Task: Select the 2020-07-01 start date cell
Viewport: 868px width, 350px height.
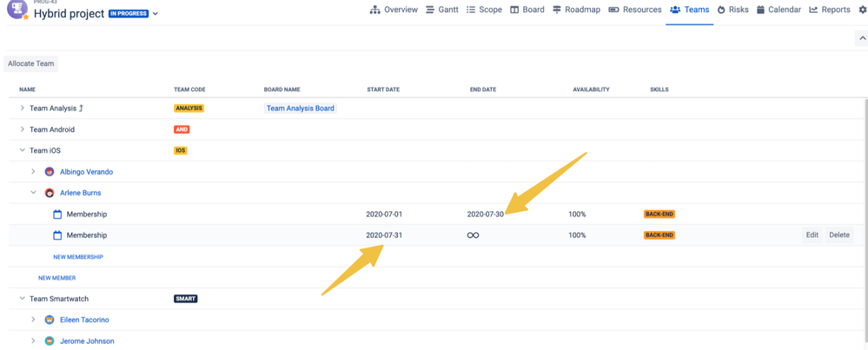Action: click(x=384, y=214)
